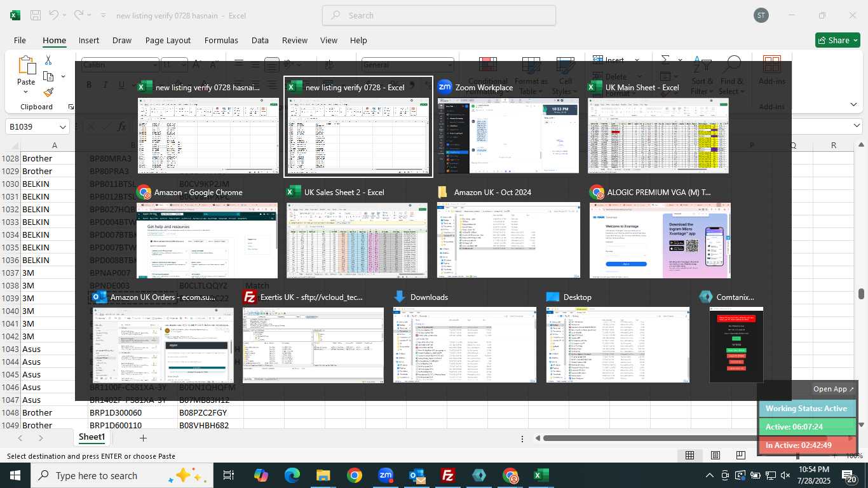Switch to Zoom Workplace window thumbnail
Viewport: 868px width, 488px height.
pos(508,127)
